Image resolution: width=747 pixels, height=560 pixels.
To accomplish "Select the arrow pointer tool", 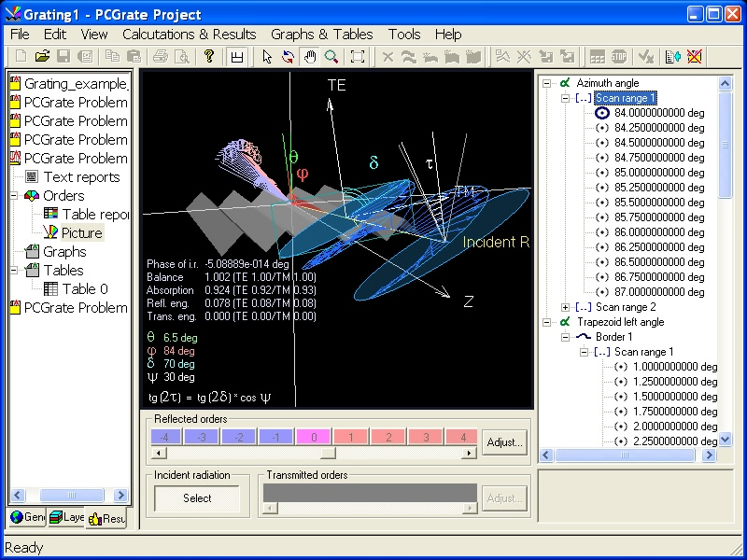I will 267,57.
